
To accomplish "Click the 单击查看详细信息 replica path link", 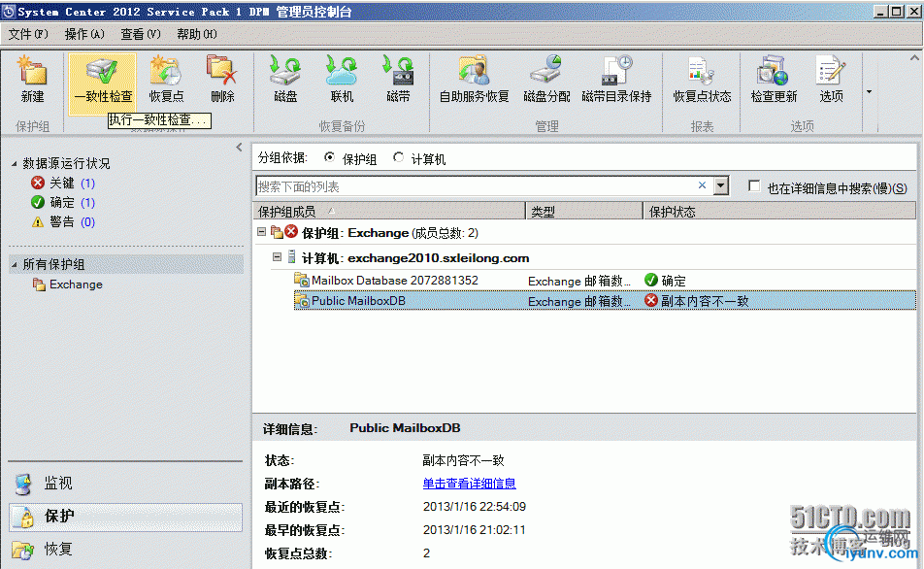I will 469,484.
